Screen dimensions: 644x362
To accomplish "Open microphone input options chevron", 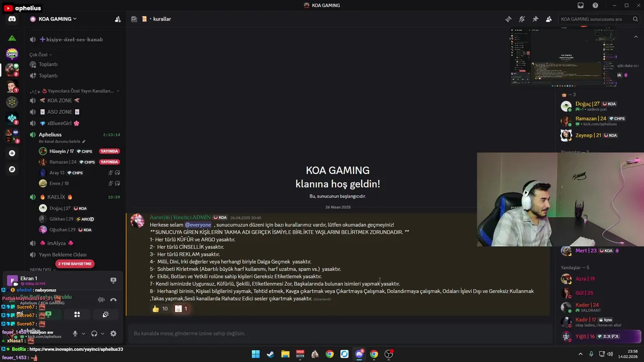I will click(x=84, y=333).
